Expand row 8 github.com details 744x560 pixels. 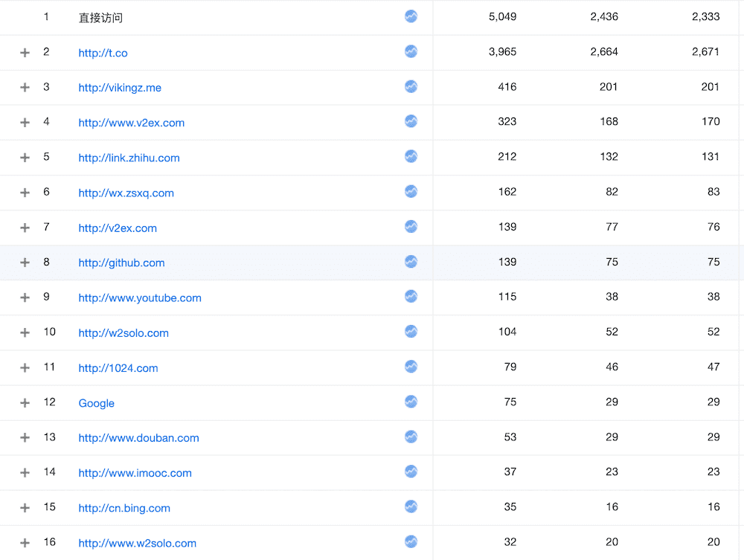tap(25, 263)
